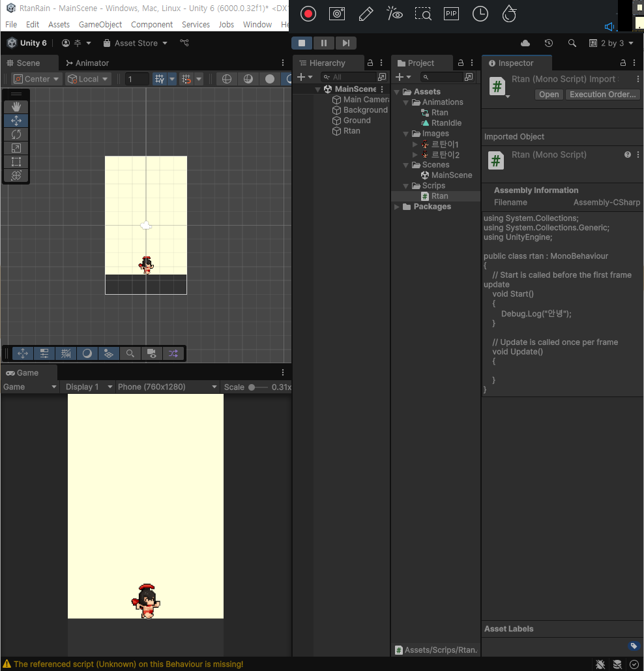Click the Scene overlay search magnifier icon
This screenshot has width=644, height=671.
pos(130,353)
